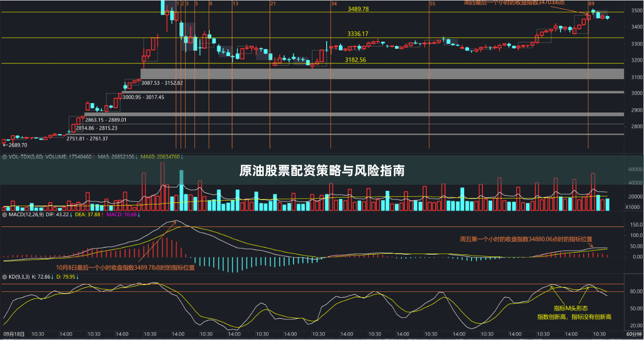The width and height of the screenshot is (644, 340).
Task: Collapse the MACD indicator panel arrow
Action: [4, 214]
